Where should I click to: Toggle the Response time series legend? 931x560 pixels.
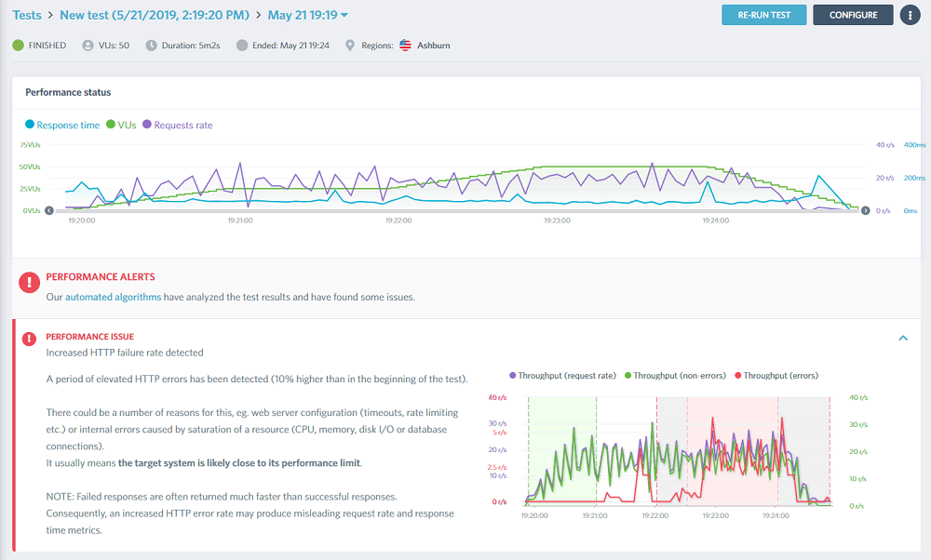point(62,125)
